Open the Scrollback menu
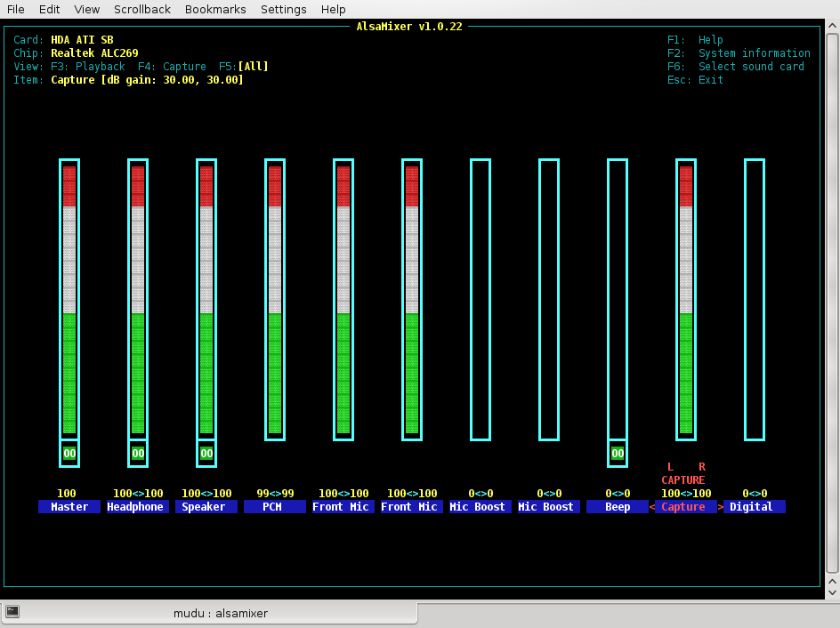Image resolution: width=840 pixels, height=628 pixels. pyautogui.click(x=141, y=9)
